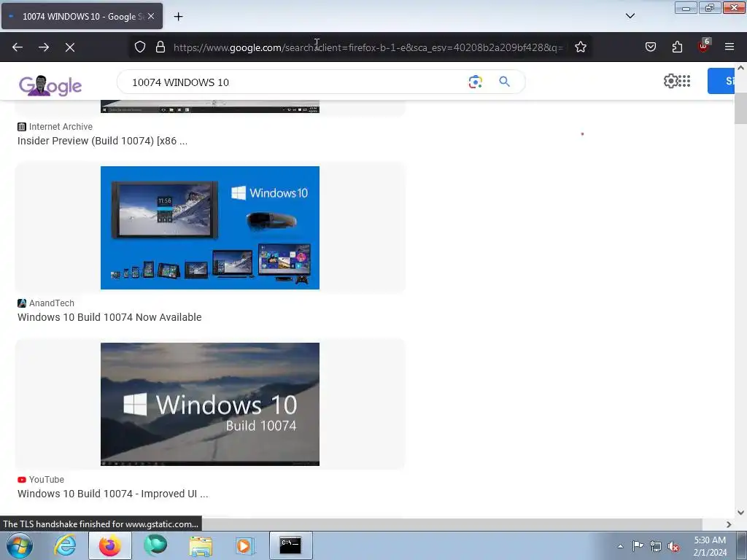
Task: Open Windows 10 Build 10074 - Improved UI result
Action: [113, 494]
